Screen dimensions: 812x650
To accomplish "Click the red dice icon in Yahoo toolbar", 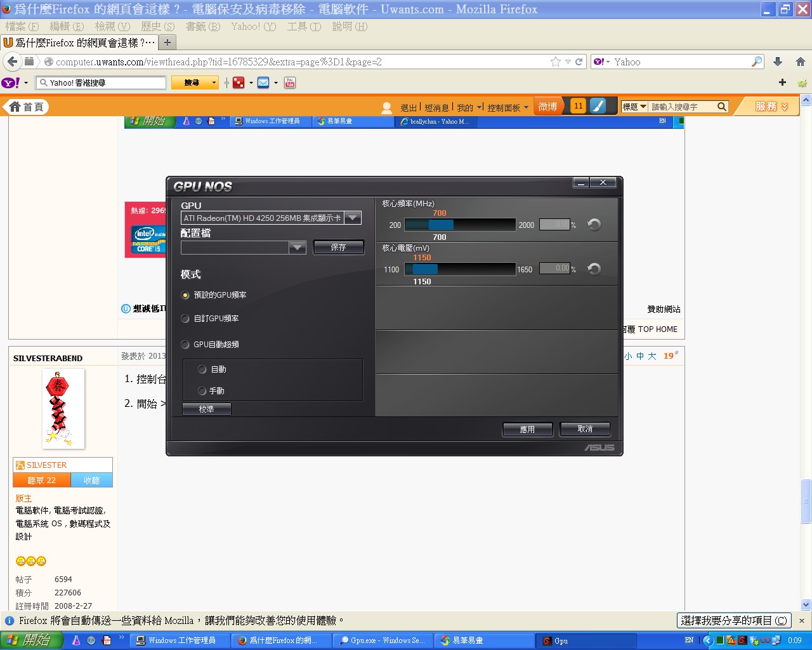I will tap(239, 83).
